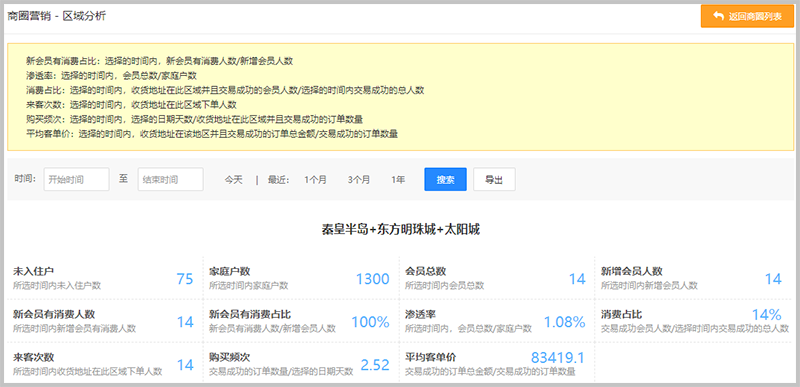The width and height of the screenshot is (800, 387).
Task: Click the 渗透率 value 1.08%
Action: pyautogui.click(x=564, y=322)
